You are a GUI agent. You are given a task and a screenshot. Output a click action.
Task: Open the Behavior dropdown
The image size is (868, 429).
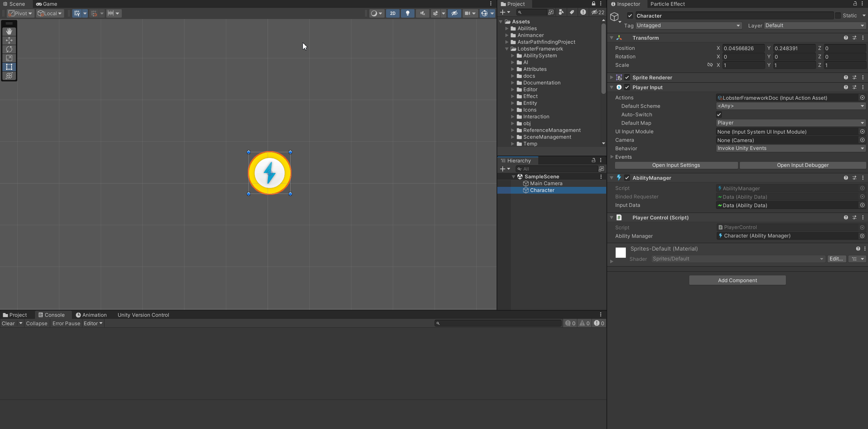[x=791, y=148]
